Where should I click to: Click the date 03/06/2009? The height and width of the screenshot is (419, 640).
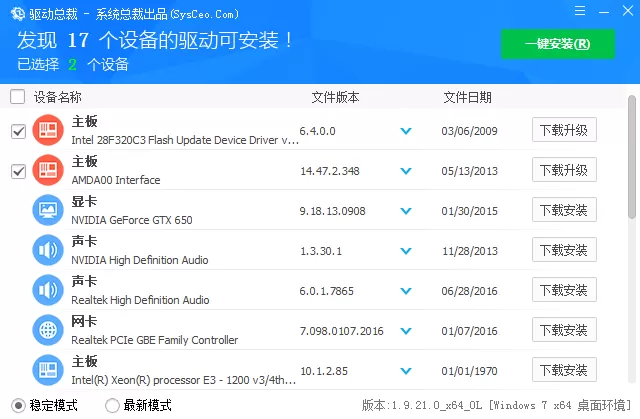pos(469,131)
